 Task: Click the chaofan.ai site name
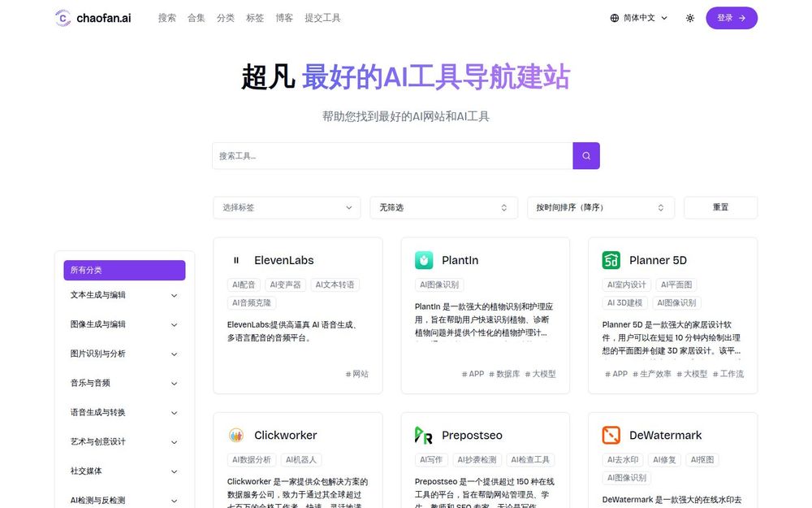[104, 18]
